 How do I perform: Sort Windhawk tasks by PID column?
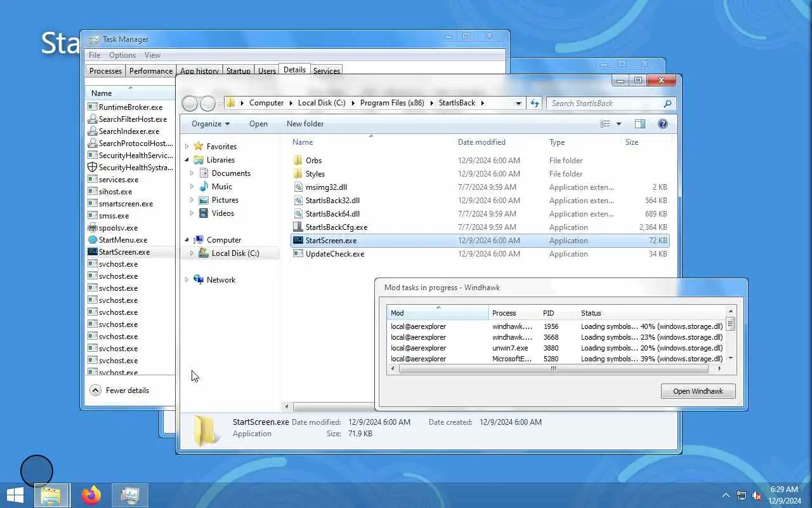pos(548,313)
